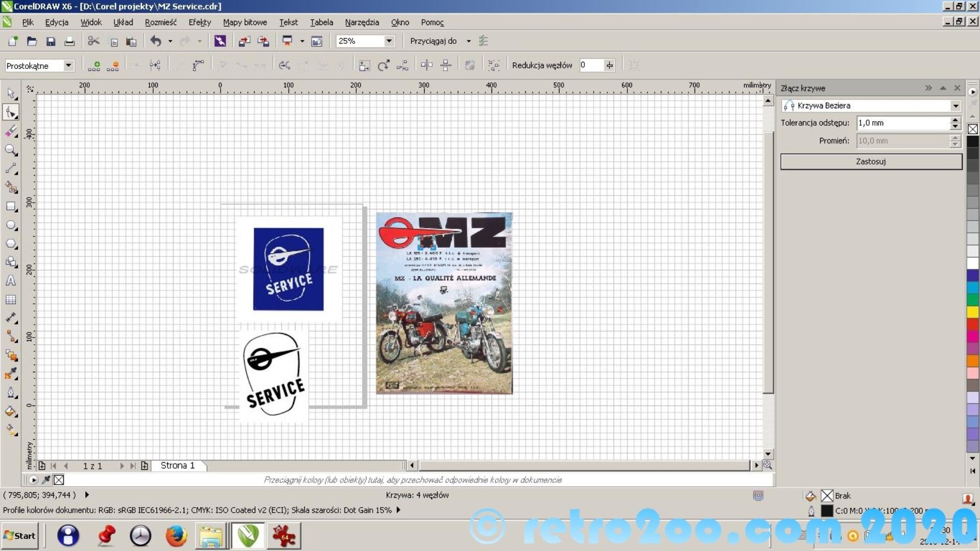Click the Add nodes icon
Screen dimensions: 980x551
pyautogui.click(x=94, y=65)
